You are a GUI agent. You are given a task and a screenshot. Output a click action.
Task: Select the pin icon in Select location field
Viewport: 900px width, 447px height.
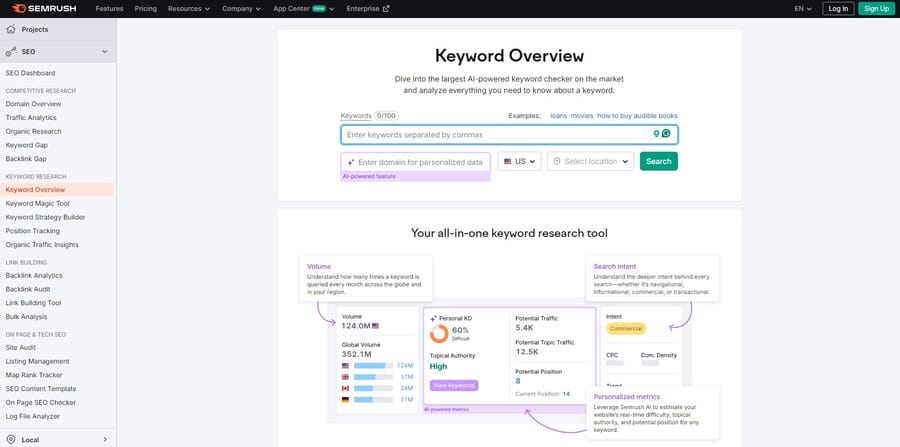[557, 162]
